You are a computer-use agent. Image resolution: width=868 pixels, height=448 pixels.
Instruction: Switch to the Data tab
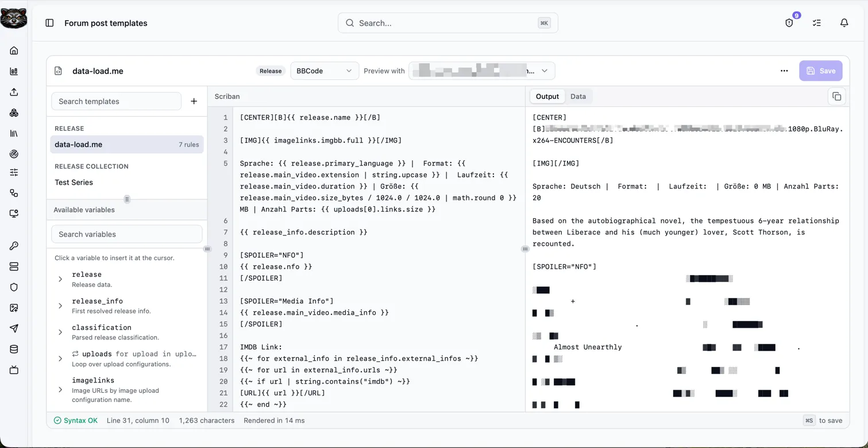click(x=578, y=96)
